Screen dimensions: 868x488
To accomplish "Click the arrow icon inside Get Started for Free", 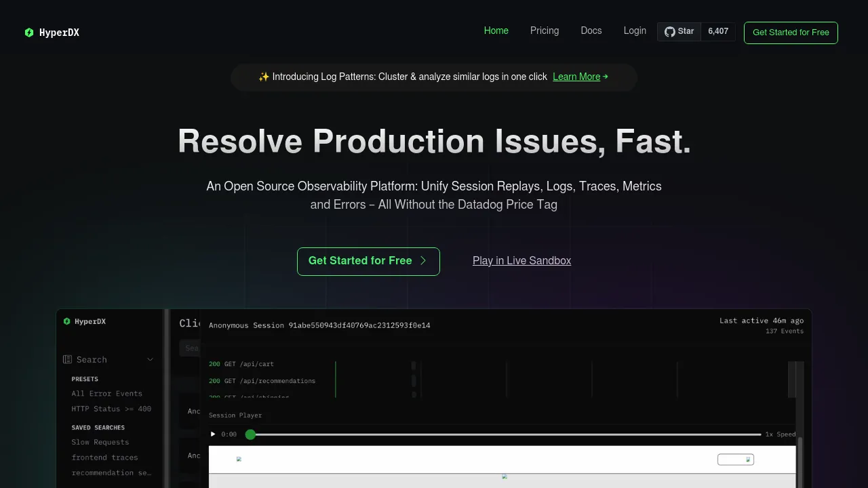I will [x=423, y=261].
